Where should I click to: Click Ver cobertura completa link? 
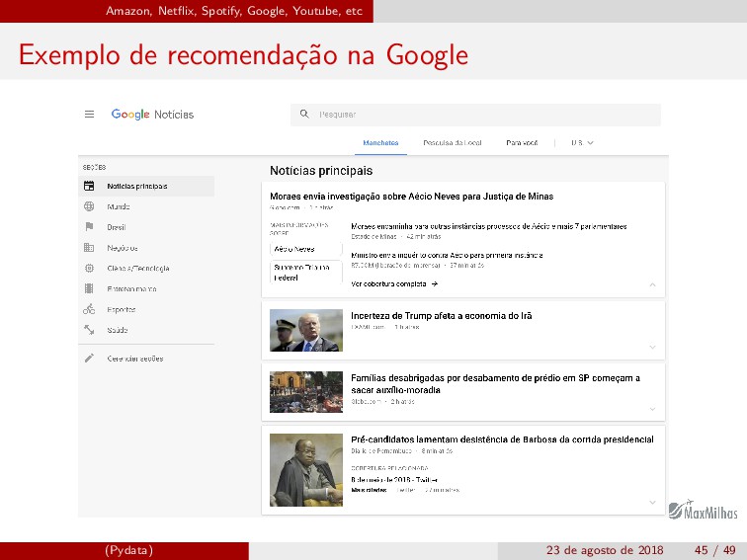(388, 283)
